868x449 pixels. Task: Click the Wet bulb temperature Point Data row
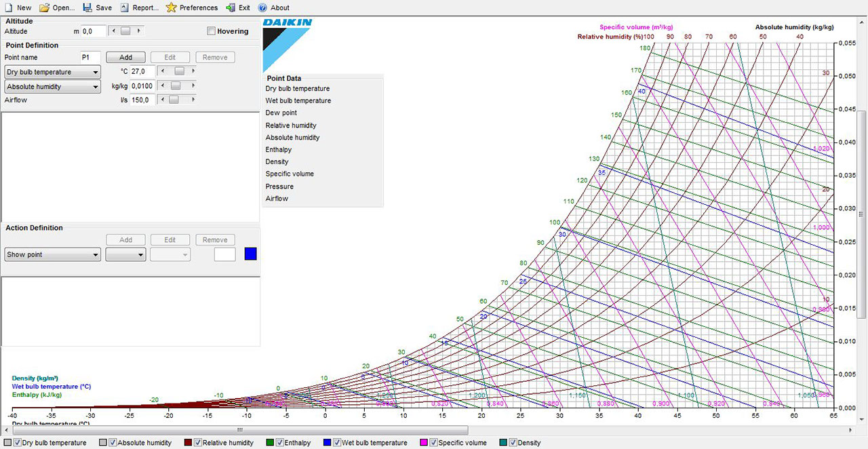point(298,101)
